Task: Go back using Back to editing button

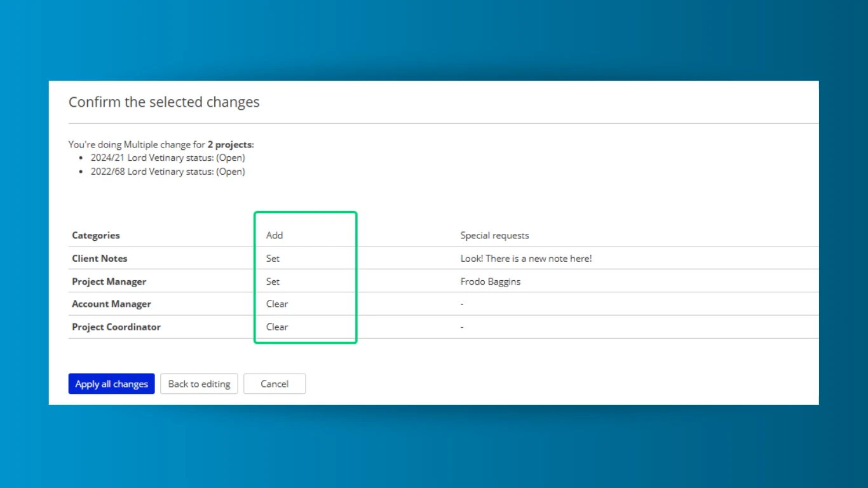Action: pyautogui.click(x=199, y=384)
